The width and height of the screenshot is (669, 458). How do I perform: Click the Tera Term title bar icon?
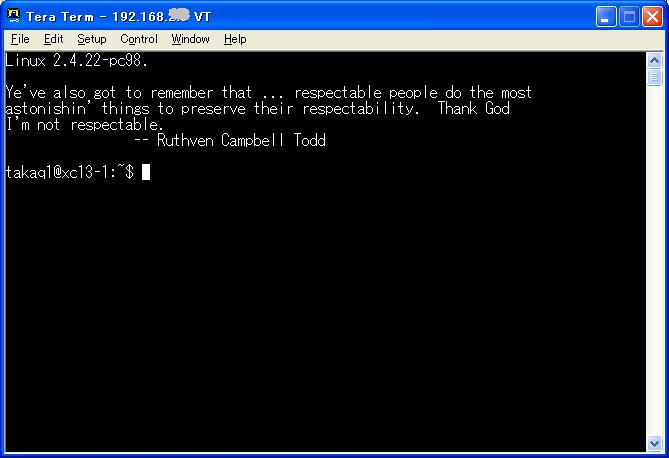pyautogui.click(x=14, y=15)
